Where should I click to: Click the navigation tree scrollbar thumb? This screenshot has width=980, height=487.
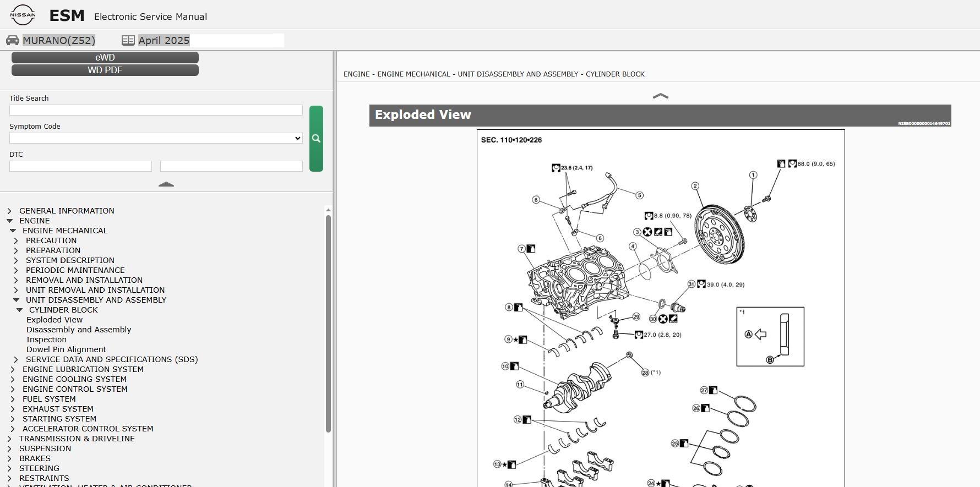(x=328, y=324)
